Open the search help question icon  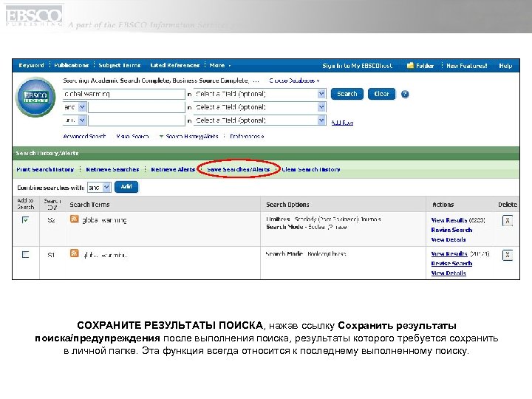pos(405,95)
